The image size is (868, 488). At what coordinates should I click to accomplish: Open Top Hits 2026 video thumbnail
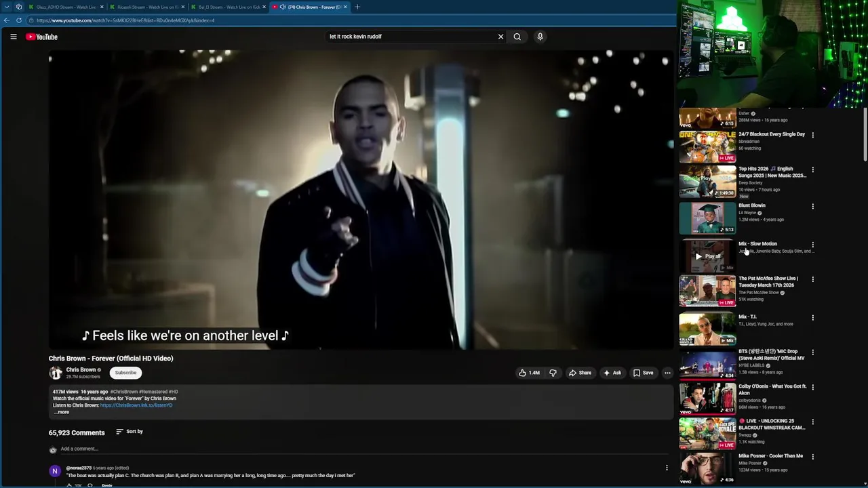pyautogui.click(x=707, y=181)
